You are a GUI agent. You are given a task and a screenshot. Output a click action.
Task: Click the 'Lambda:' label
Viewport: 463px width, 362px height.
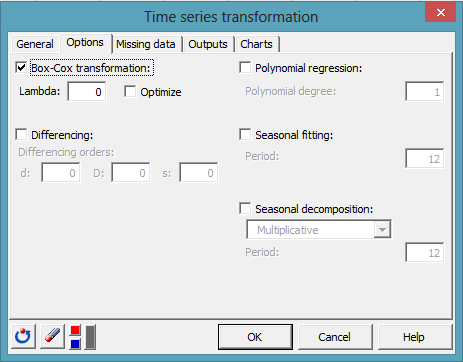click(40, 91)
